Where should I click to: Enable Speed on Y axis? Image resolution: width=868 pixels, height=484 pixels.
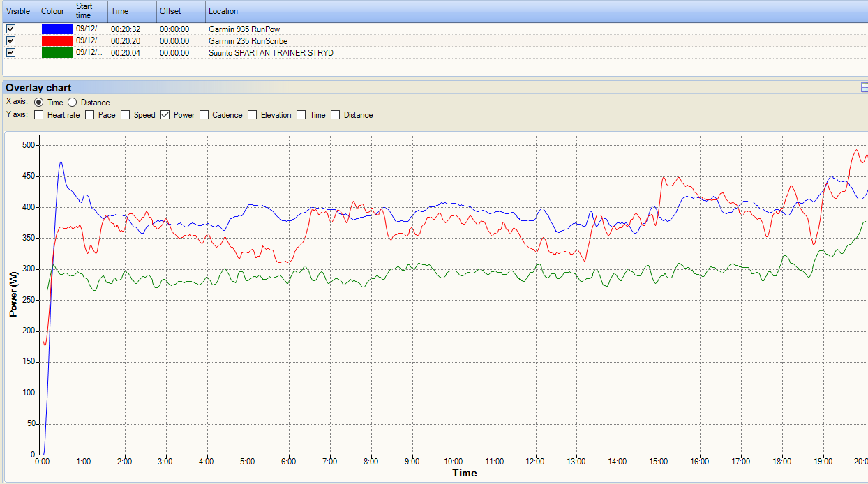point(126,115)
